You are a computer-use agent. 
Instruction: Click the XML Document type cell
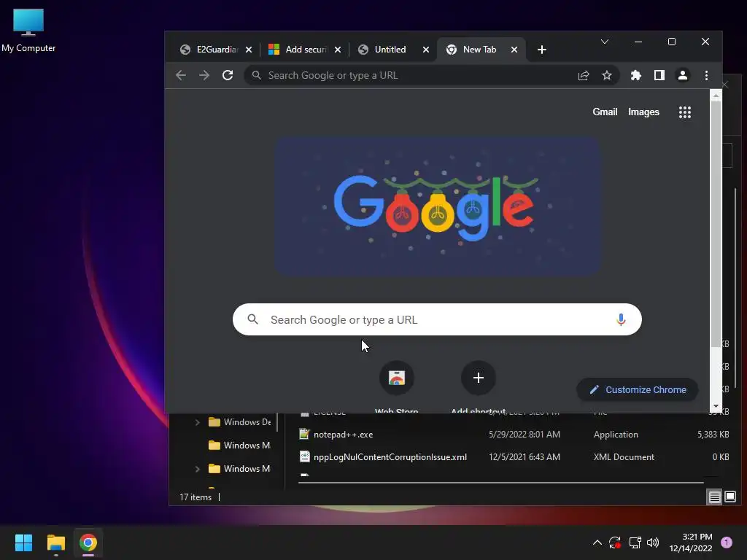[624, 456]
